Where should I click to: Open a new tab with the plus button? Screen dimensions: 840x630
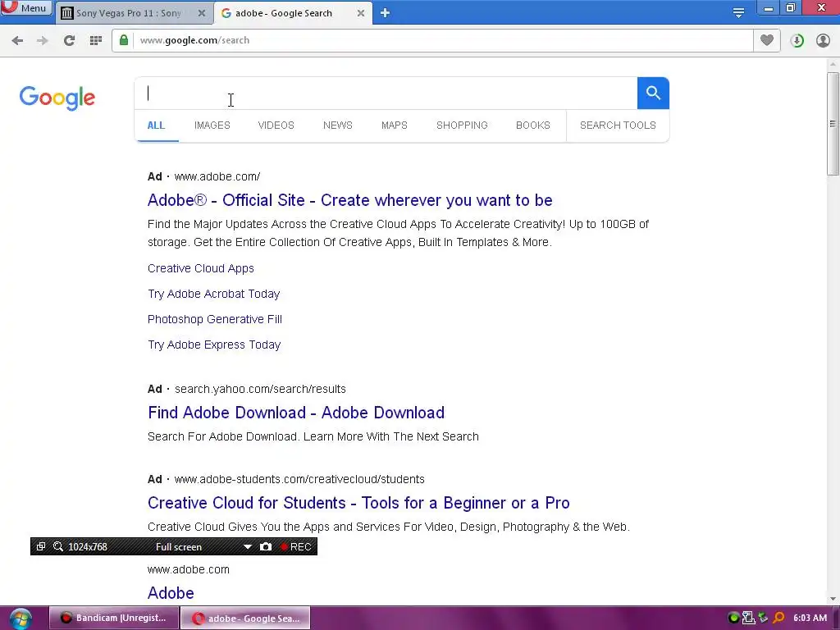(x=385, y=13)
